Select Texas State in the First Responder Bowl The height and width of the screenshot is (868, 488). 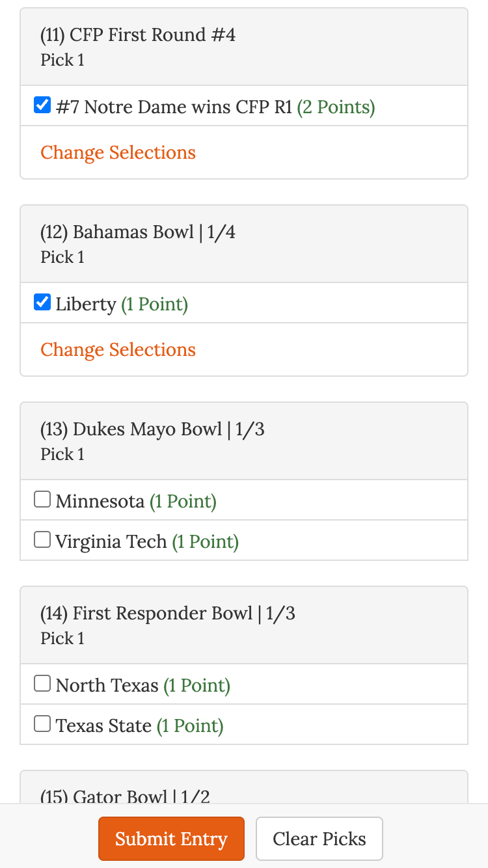pos(42,723)
